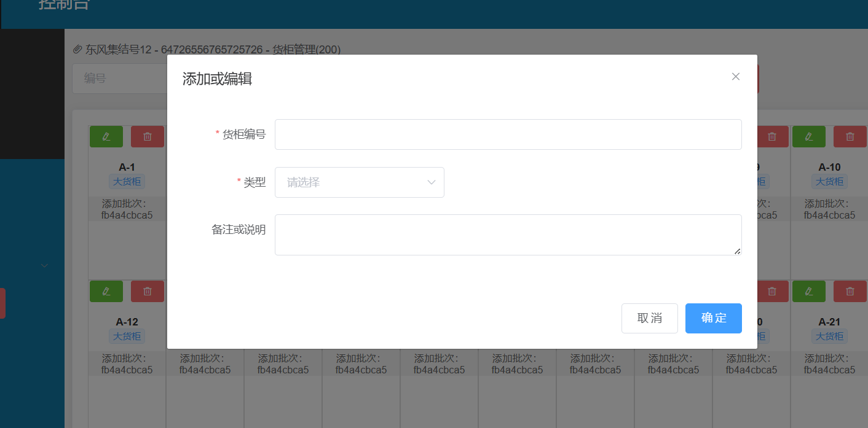868x428 pixels.
Task: Select the 大货柜 tag under A-1
Action: tap(127, 182)
